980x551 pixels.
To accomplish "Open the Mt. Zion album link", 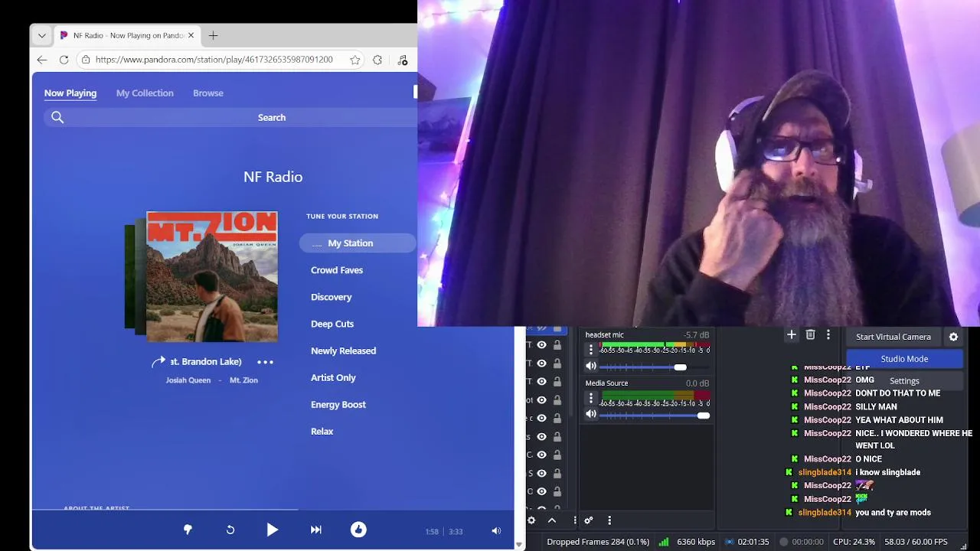I will click(x=243, y=380).
